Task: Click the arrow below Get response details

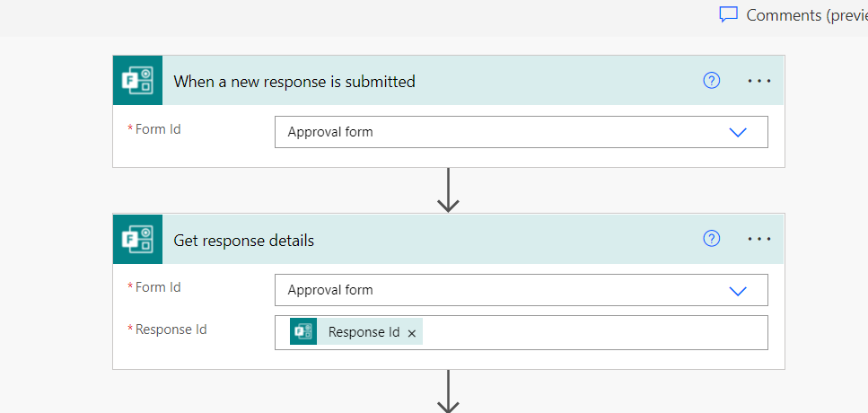Action: [448, 391]
